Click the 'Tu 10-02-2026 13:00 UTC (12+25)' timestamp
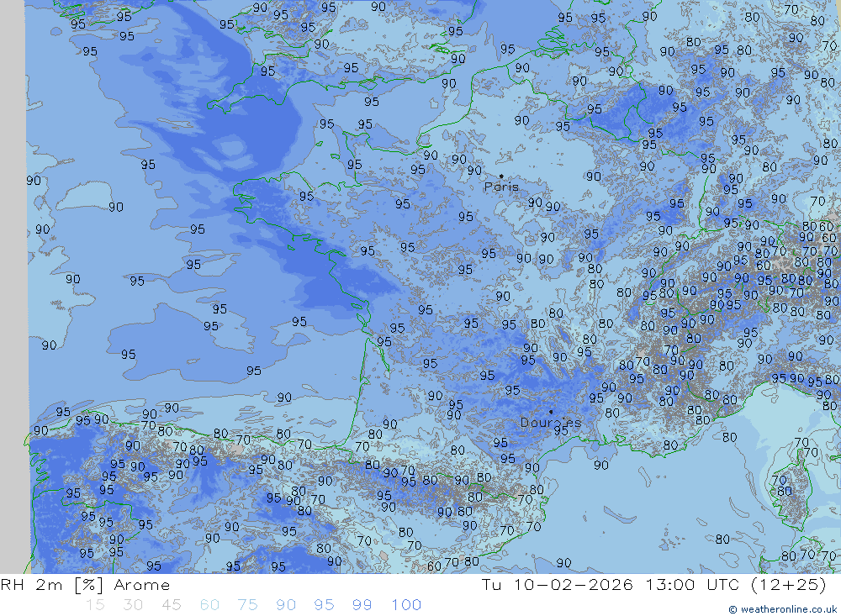This screenshot has width=841, height=616. pos(653,585)
